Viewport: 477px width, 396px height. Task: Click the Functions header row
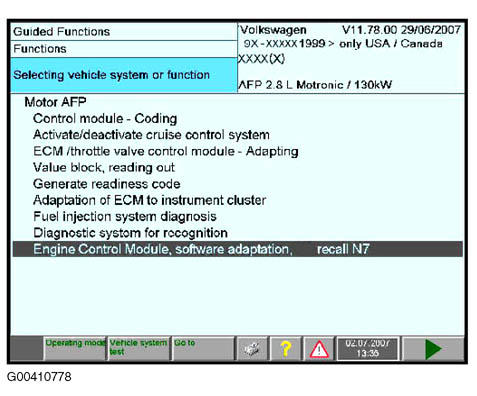tap(124, 49)
